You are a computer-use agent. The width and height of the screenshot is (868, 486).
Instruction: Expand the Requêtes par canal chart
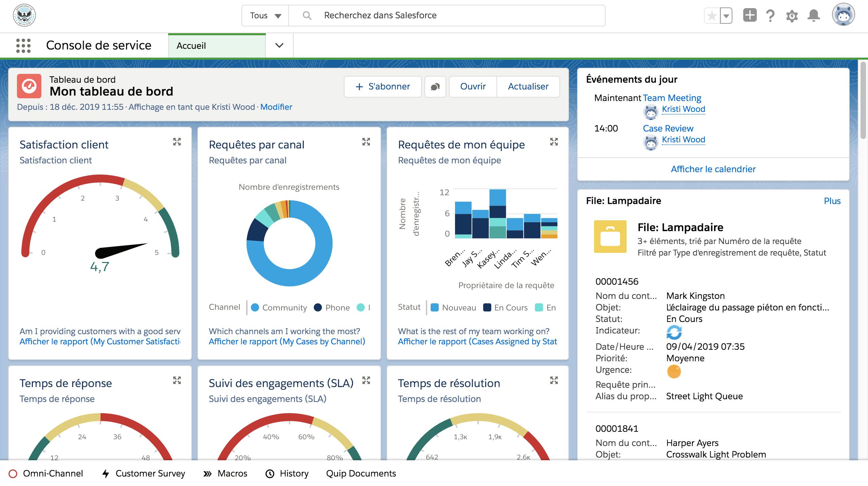(x=366, y=142)
